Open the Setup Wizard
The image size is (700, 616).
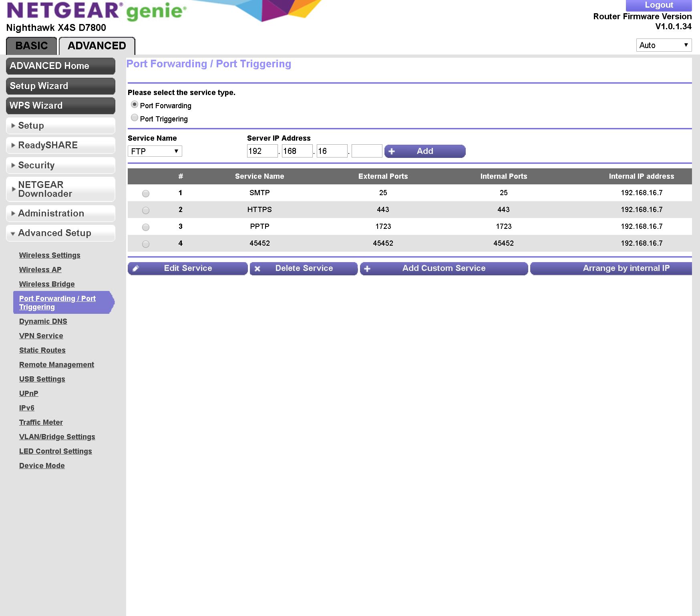click(x=60, y=86)
